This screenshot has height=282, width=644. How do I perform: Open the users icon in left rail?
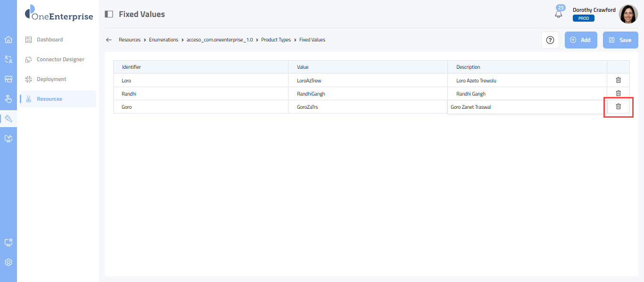pyautogui.click(x=8, y=59)
